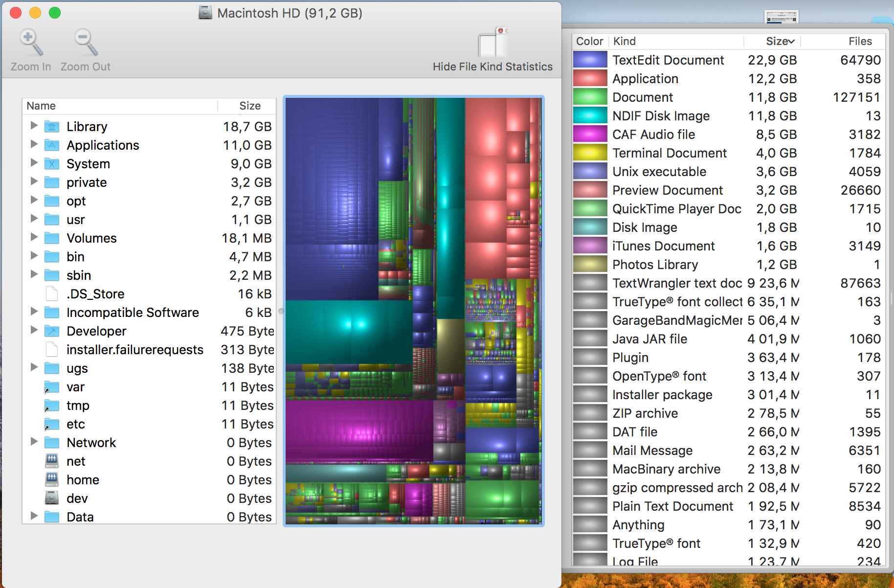The height and width of the screenshot is (588, 894).
Task: Expand the Volumes folder triangle
Action: pyautogui.click(x=34, y=237)
